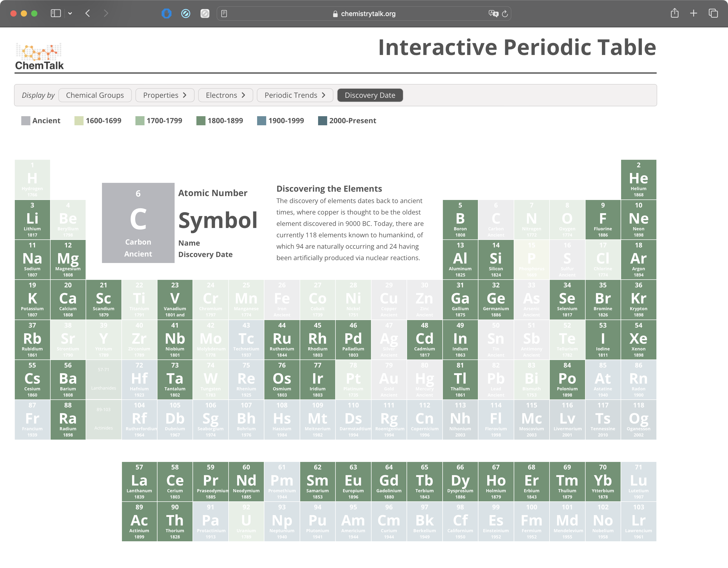
Task: Reload the page with refresh icon
Action: (505, 14)
